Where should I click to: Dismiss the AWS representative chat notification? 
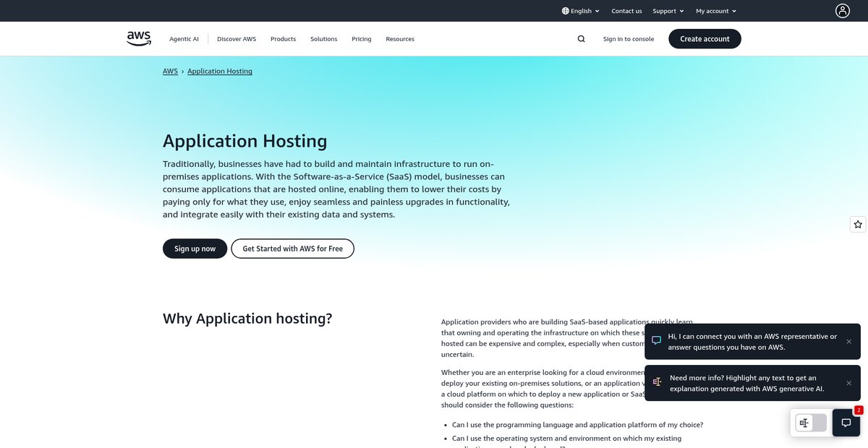849,341
